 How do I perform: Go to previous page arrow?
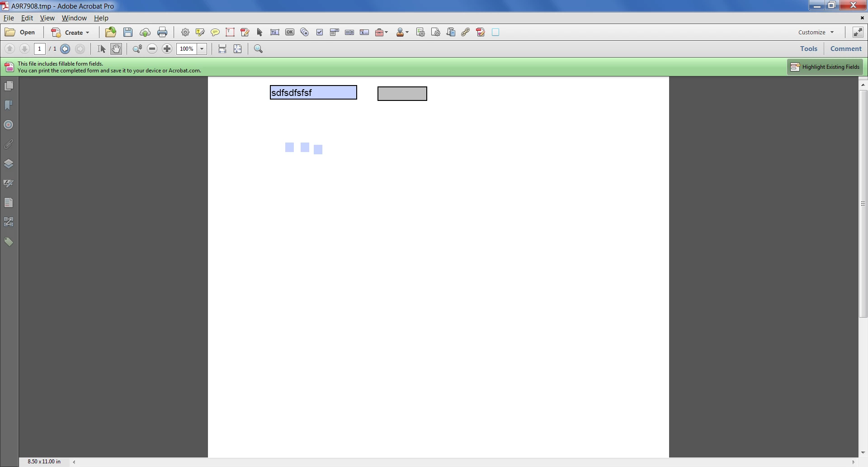pyautogui.click(x=9, y=49)
